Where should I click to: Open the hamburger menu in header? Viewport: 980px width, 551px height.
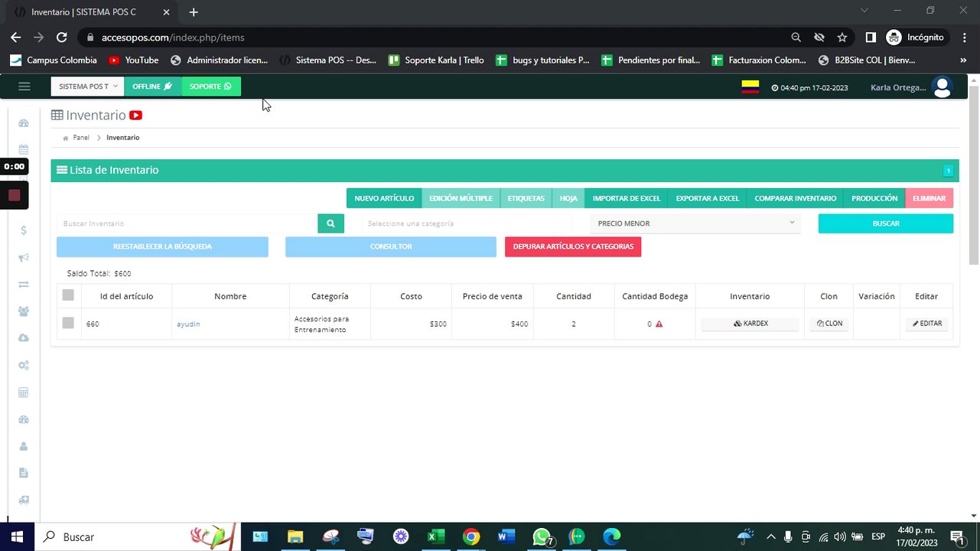tap(24, 86)
